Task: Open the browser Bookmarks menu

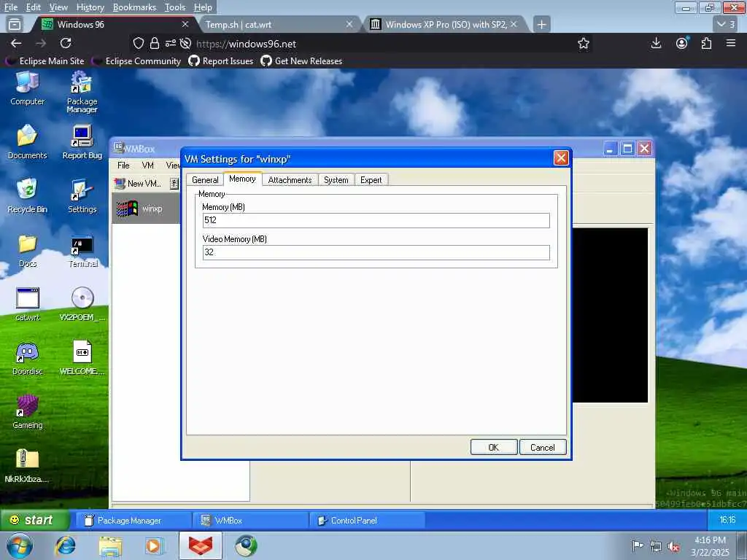Action: pos(134,7)
